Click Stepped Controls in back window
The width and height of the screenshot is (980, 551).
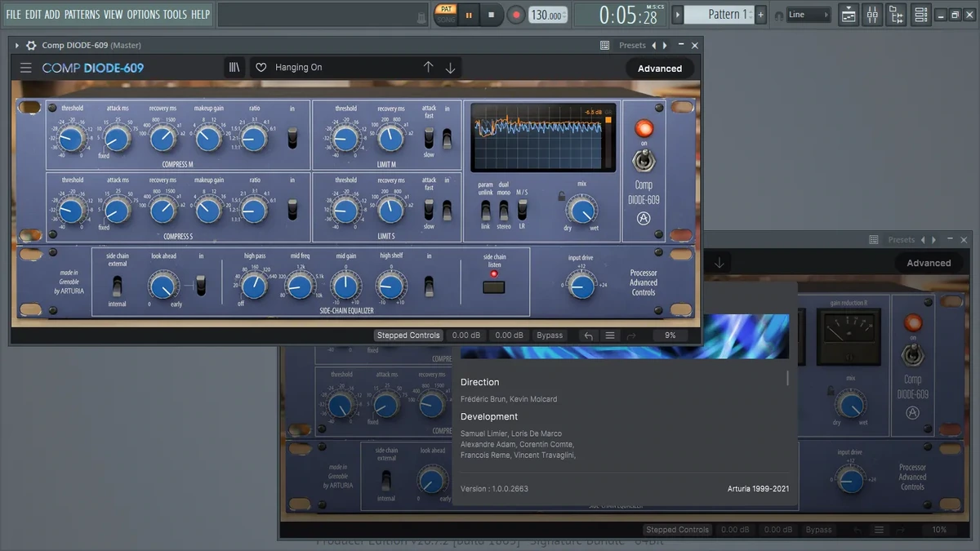[677, 530]
